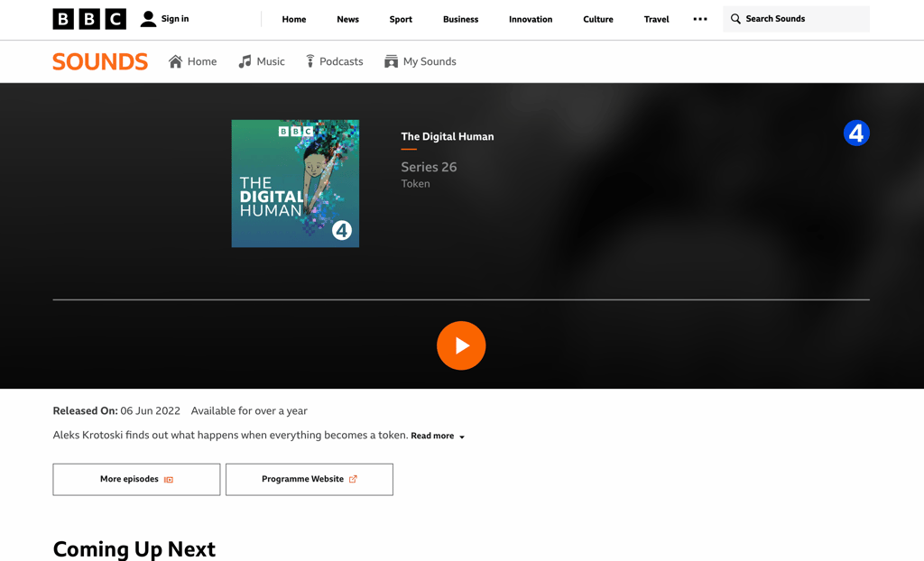Screen dimensions: 924x561
Task: Open the My Sounds label
Action: [x=430, y=61]
